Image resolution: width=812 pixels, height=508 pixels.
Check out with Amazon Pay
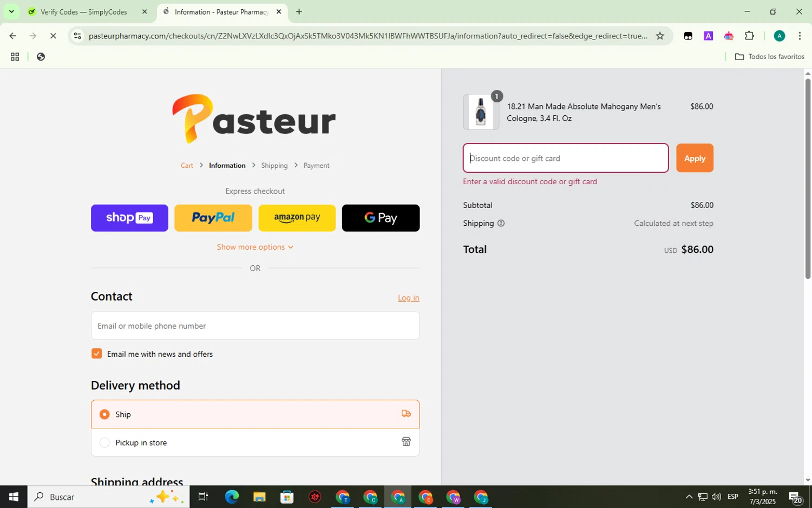tap(297, 218)
